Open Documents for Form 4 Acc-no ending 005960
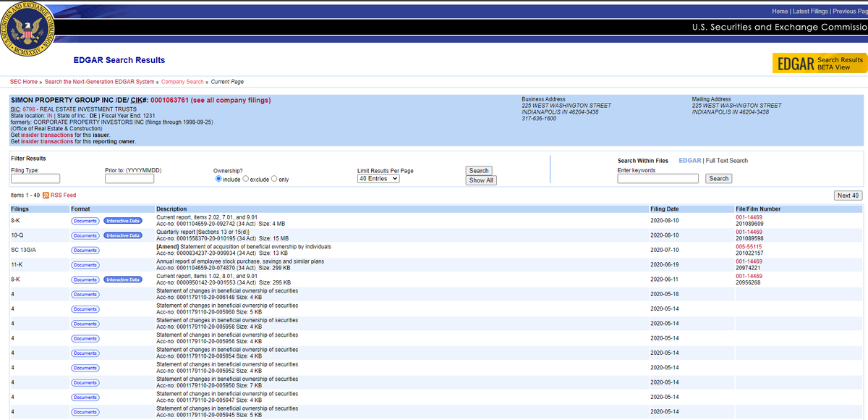The width and height of the screenshot is (868, 420). pyautogui.click(x=85, y=309)
